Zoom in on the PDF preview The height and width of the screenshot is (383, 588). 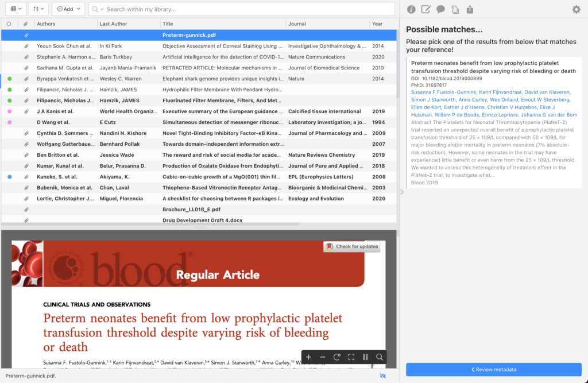308,357
